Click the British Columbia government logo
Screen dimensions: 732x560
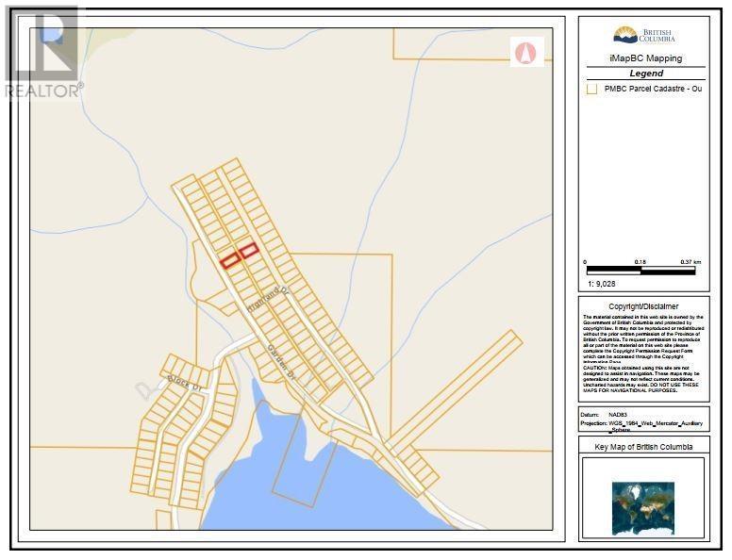point(644,35)
